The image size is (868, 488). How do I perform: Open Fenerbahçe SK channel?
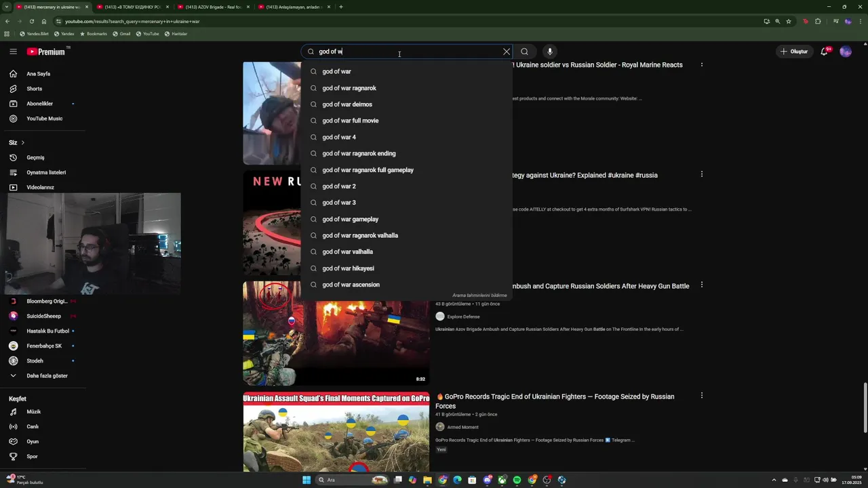coord(43,346)
